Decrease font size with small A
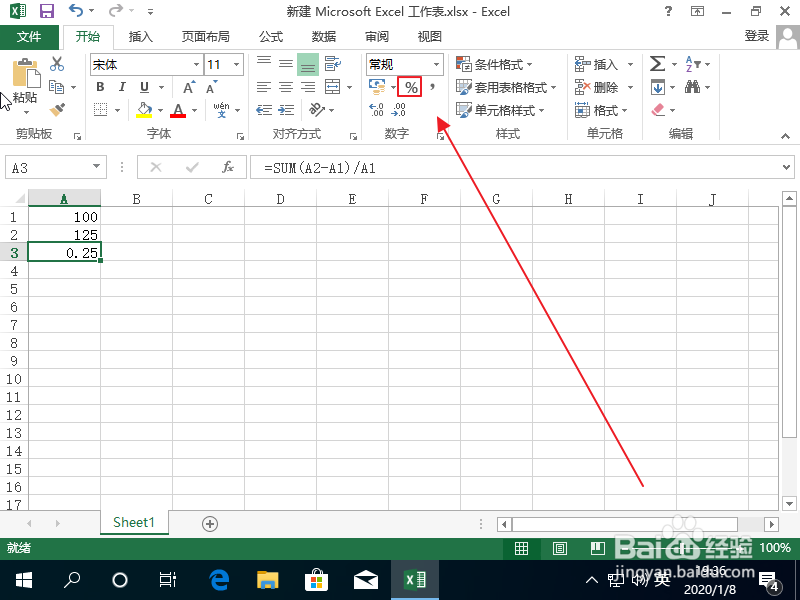 pyautogui.click(x=211, y=87)
